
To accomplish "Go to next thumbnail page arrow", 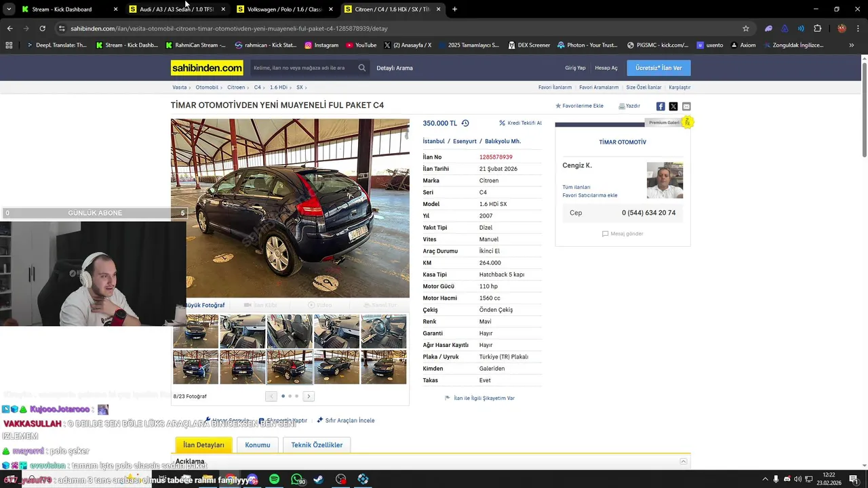I will point(309,396).
